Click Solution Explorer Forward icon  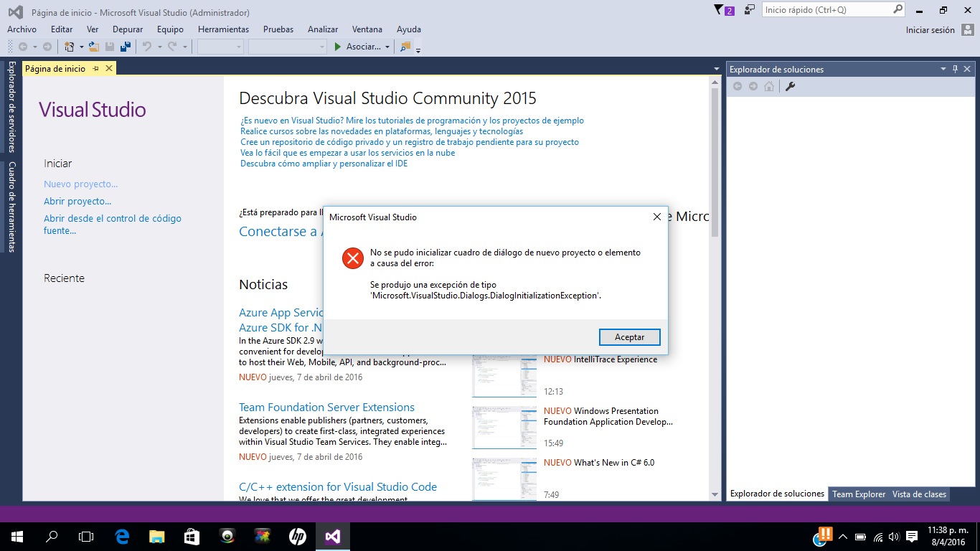tap(753, 86)
